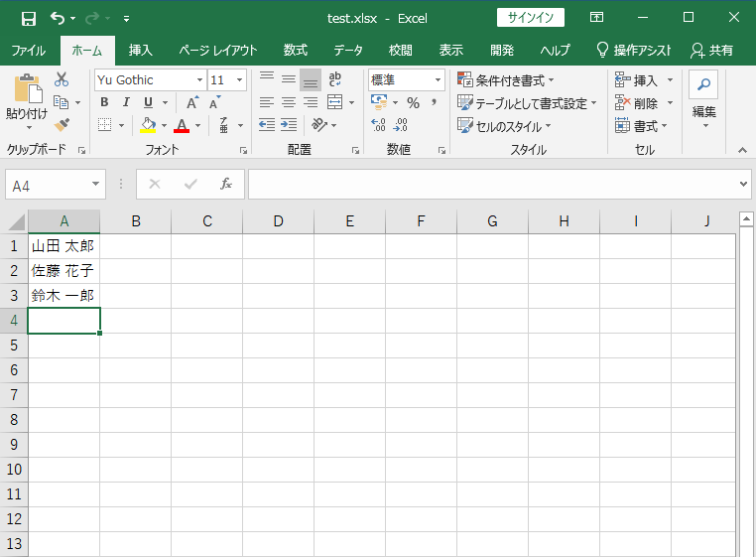Center text horizontally in cell
The width and height of the screenshot is (756, 557).
pyautogui.click(x=289, y=102)
